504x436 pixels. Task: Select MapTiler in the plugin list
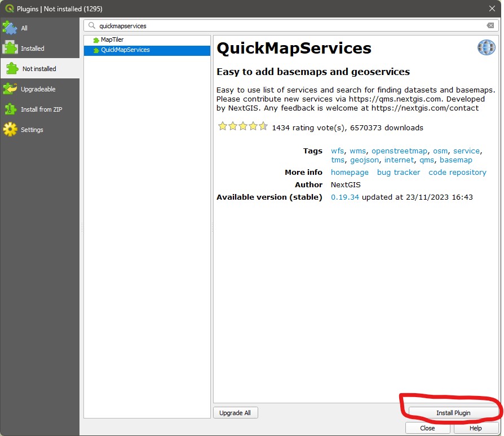tap(147, 39)
